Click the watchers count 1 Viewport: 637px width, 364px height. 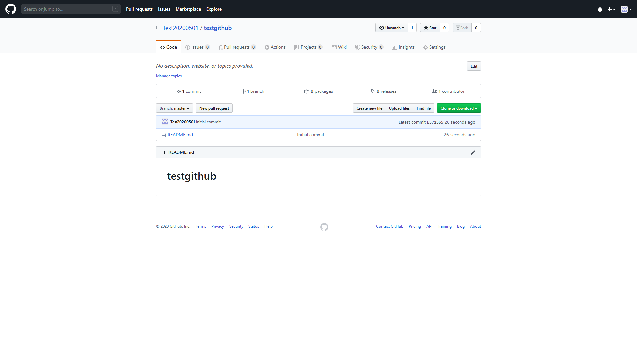[412, 28]
